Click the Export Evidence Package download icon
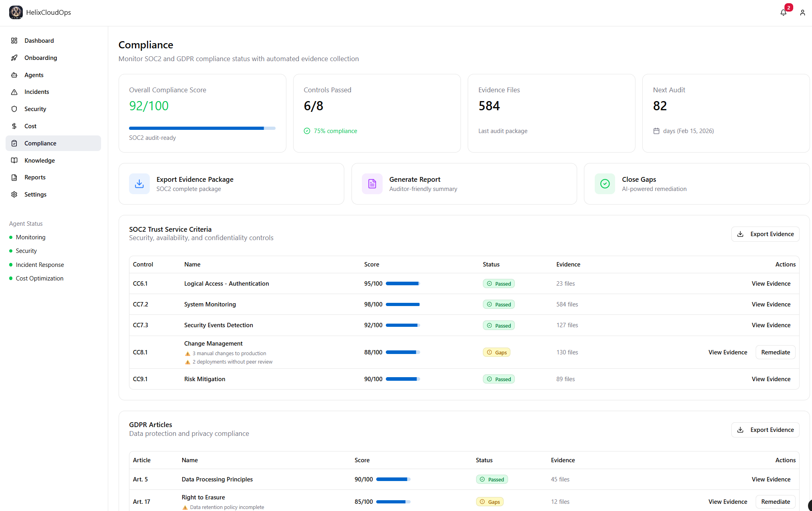 coord(139,184)
